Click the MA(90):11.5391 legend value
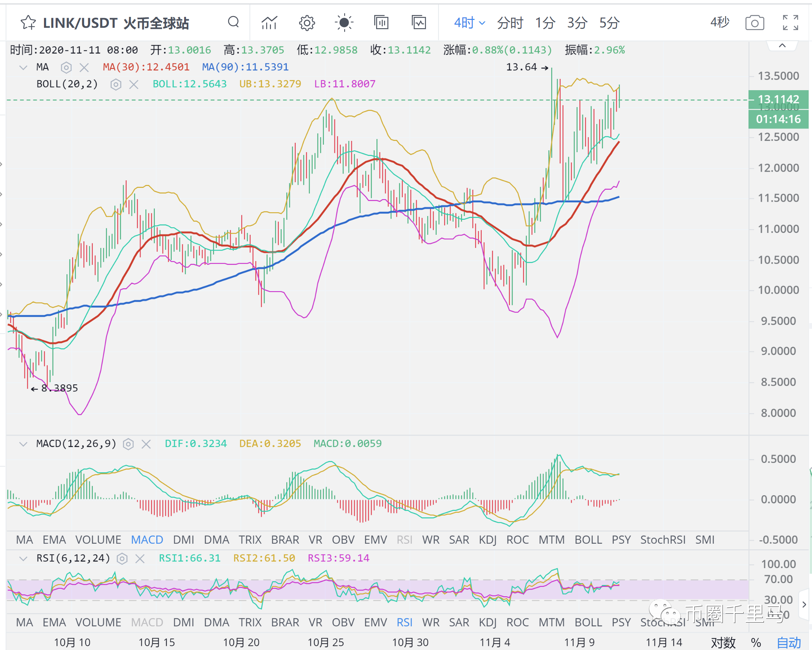 245,67
